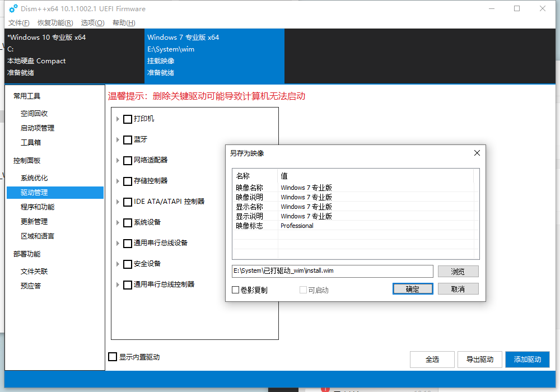Expand the 通用串行总线控制器 tree node
Image resolution: width=560 pixels, height=392 pixels.
118,284
